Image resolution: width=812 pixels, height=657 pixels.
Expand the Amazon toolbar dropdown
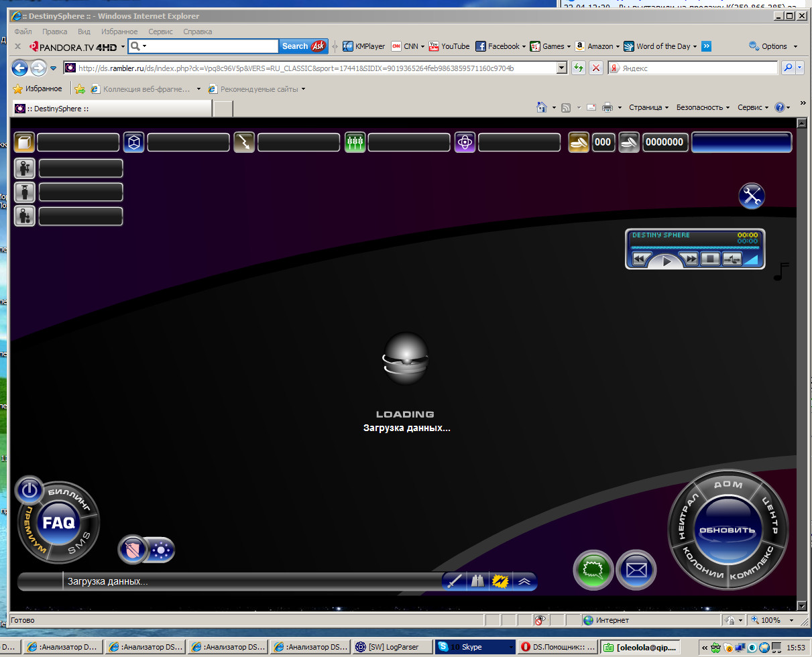pyautogui.click(x=616, y=46)
